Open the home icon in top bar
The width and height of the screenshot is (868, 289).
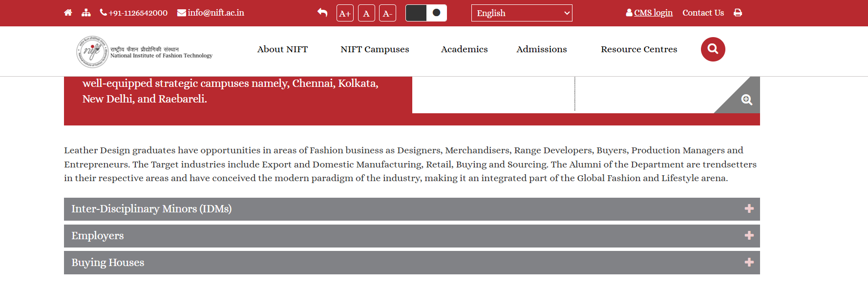pos(68,13)
